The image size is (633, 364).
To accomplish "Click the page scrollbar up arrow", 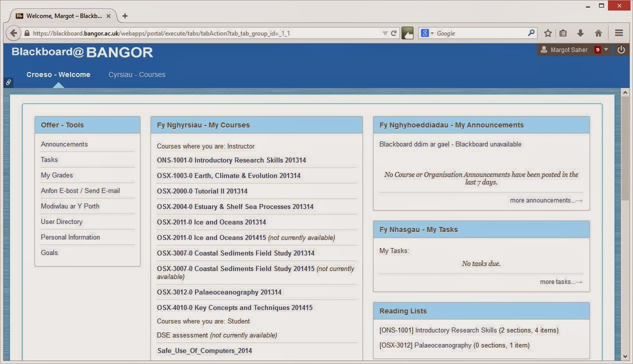I will (625, 92).
